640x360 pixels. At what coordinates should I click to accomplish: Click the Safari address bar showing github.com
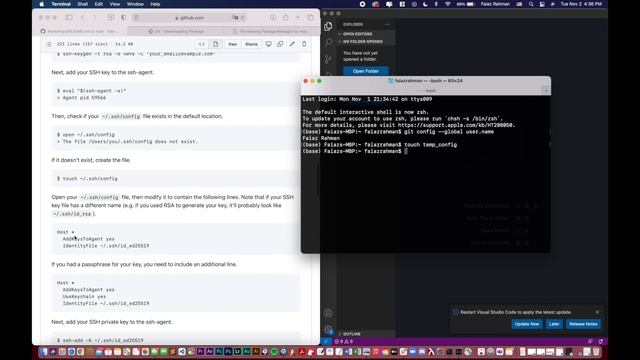[189, 18]
